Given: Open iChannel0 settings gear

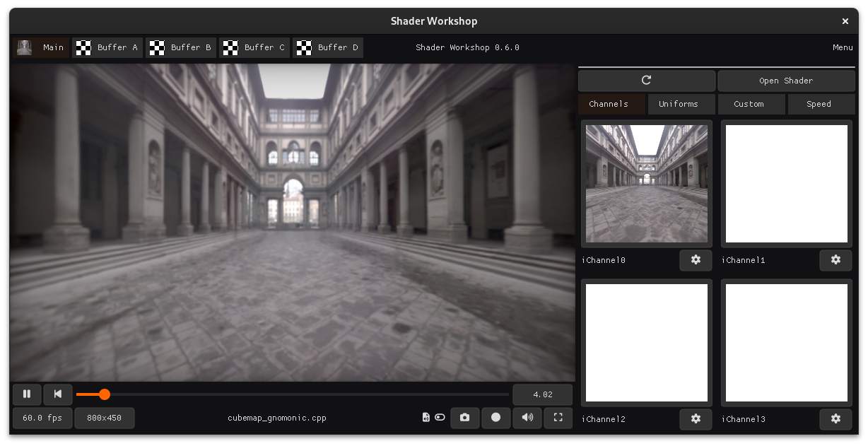Looking at the screenshot, I should 696,260.
